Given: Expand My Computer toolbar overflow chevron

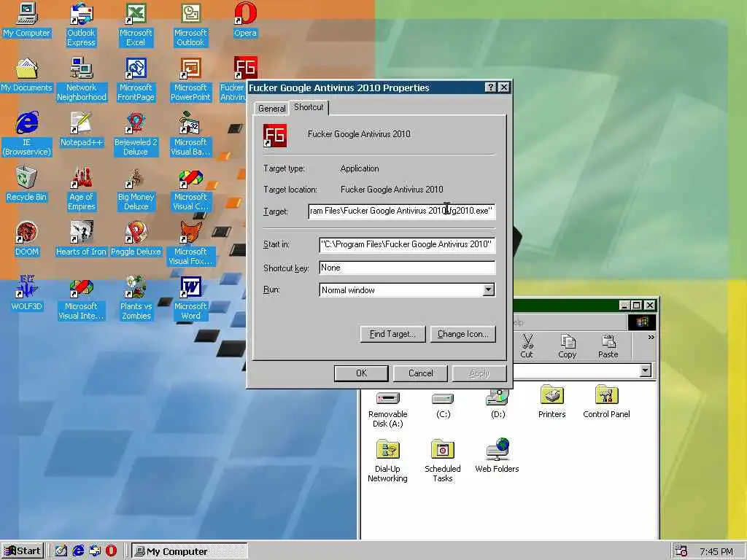Looking at the screenshot, I should (651, 337).
